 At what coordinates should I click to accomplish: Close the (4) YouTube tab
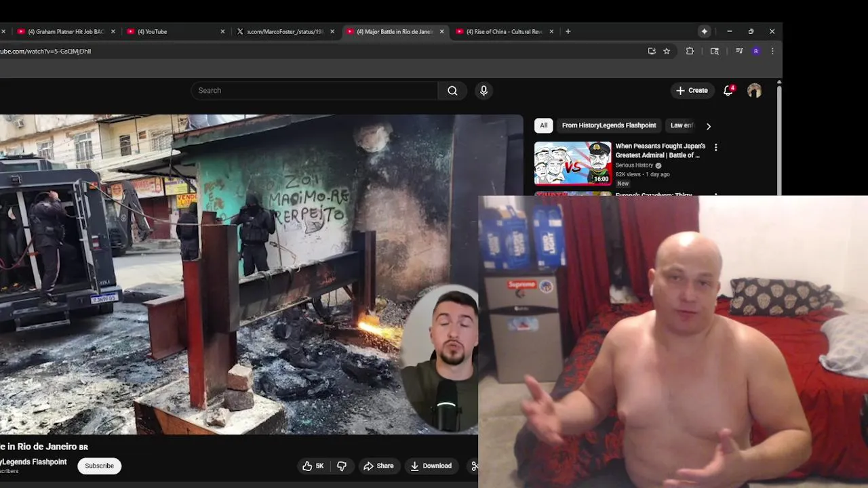(222, 31)
